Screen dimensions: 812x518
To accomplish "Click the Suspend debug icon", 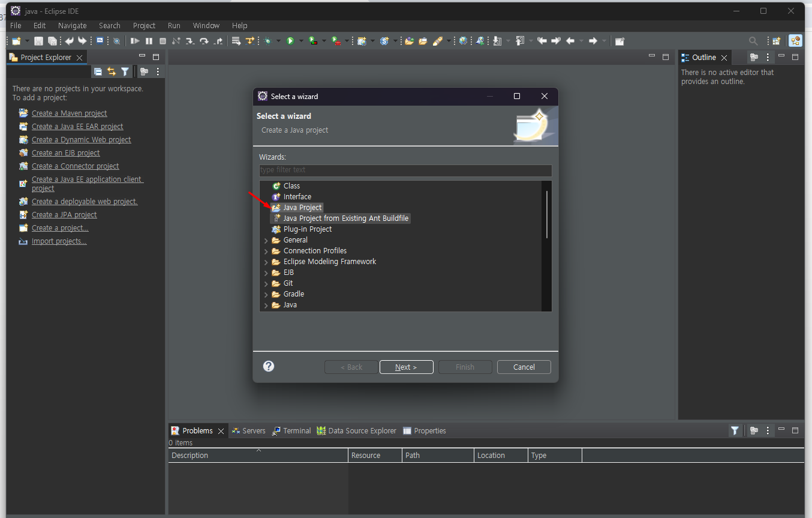I will point(149,41).
